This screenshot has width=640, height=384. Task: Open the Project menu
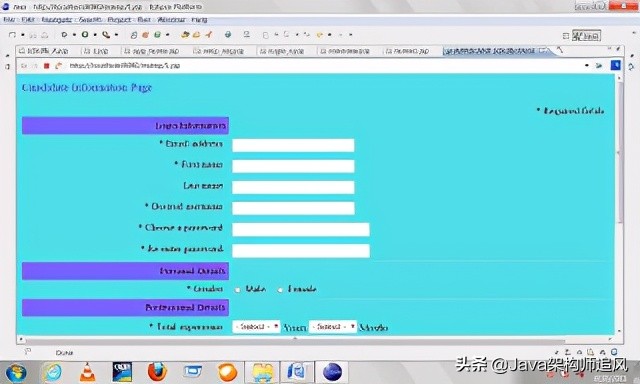(x=119, y=20)
